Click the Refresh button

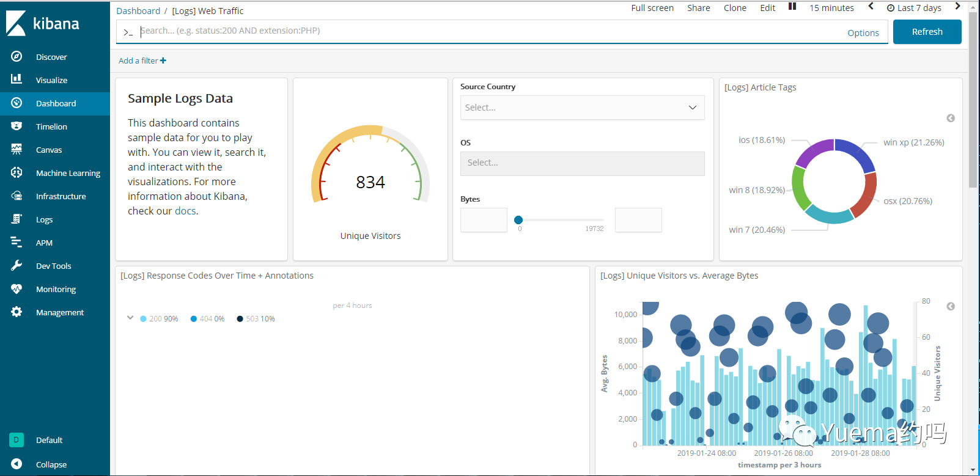coord(927,32)
